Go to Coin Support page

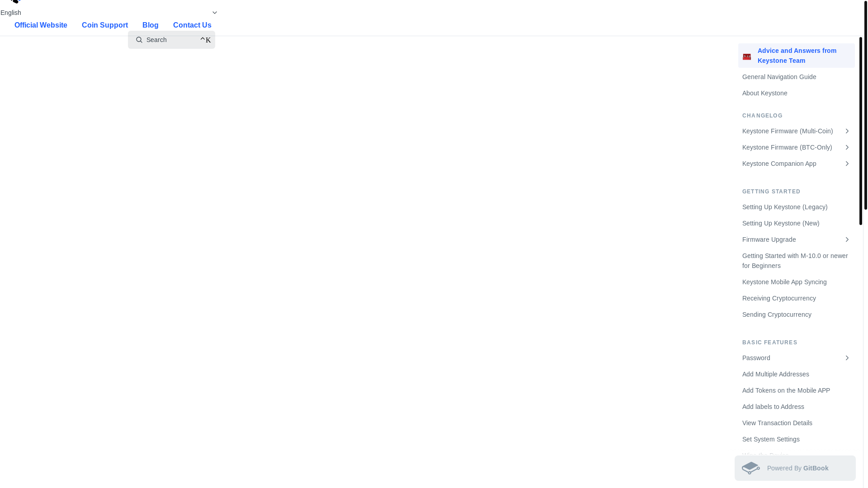105,25
